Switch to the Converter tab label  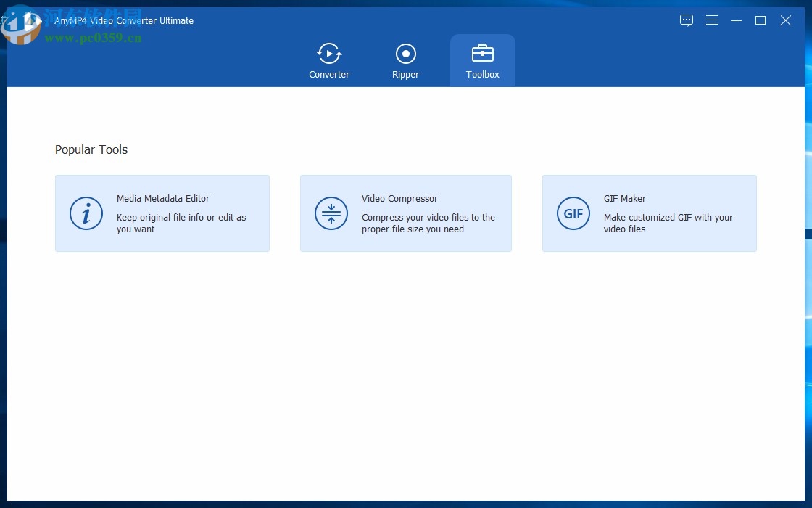329,75
